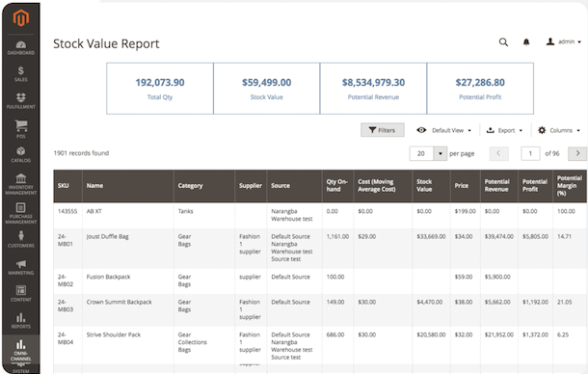Open the Default View dropdown
This screenshot has width=588, height=374.
(443, 130)
